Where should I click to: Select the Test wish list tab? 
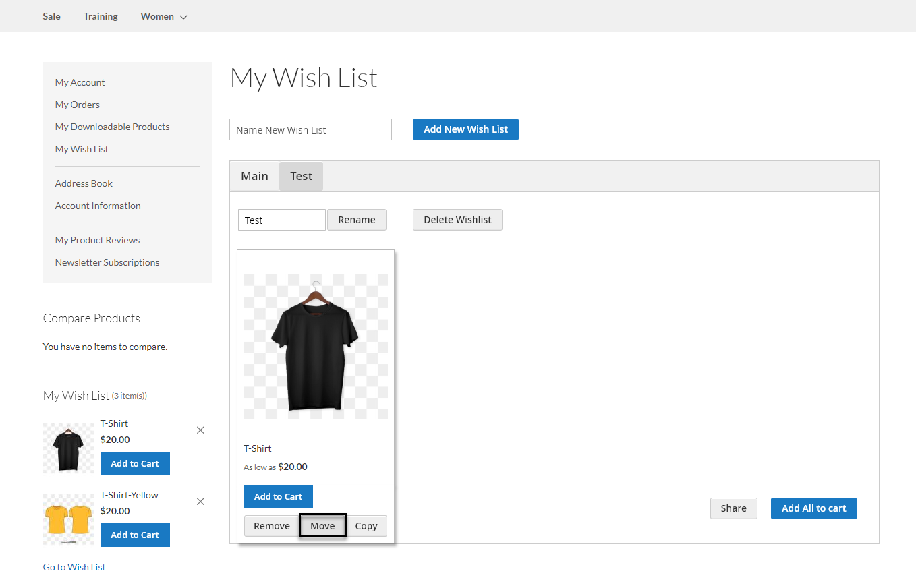[301, 176]
